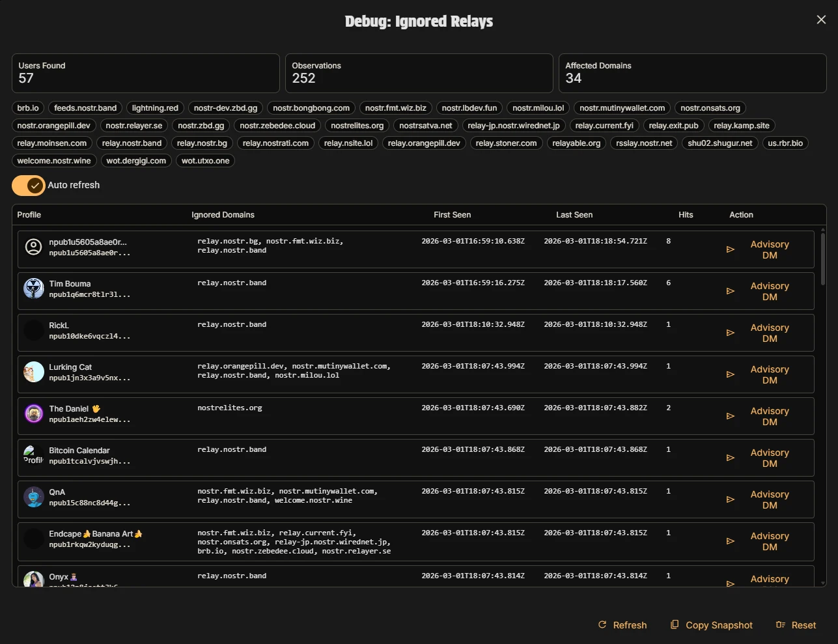The image size is (838, 644).
Task: Close the Ignored Relays debug dialog
Action: click(x=821, y=20)
